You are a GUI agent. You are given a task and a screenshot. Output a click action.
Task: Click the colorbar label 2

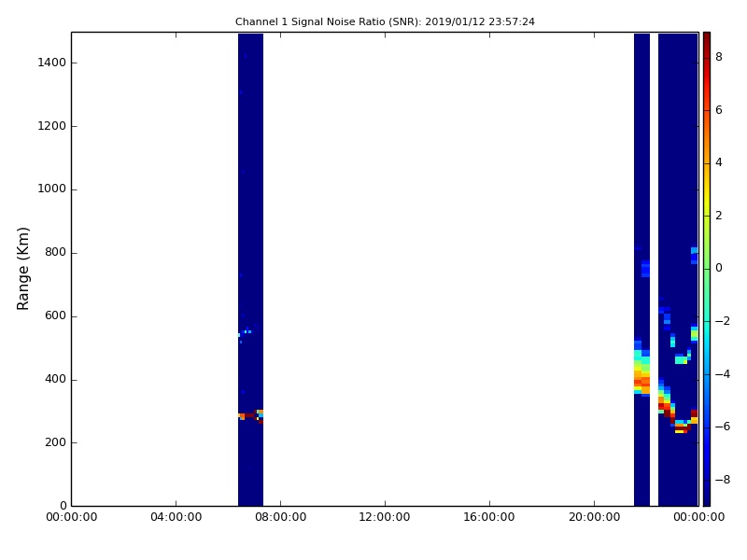[719, 216]
